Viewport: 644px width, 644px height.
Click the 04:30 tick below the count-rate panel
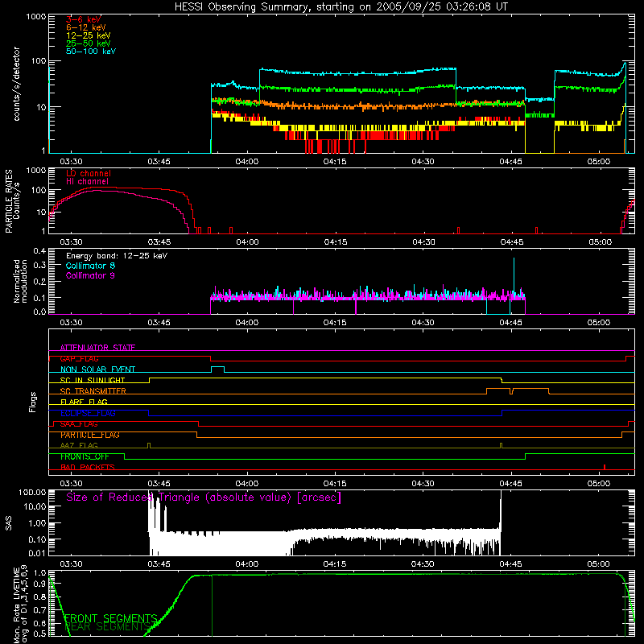423,162
